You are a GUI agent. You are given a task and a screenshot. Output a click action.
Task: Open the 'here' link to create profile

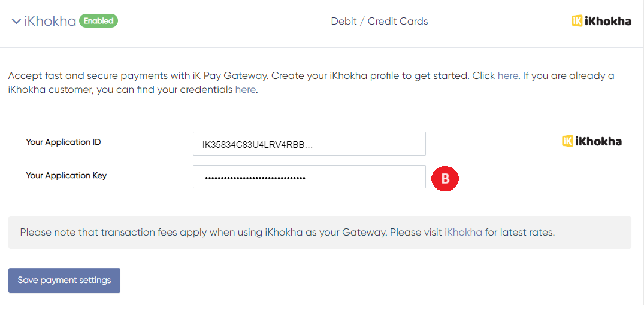[x=507, y=76]
